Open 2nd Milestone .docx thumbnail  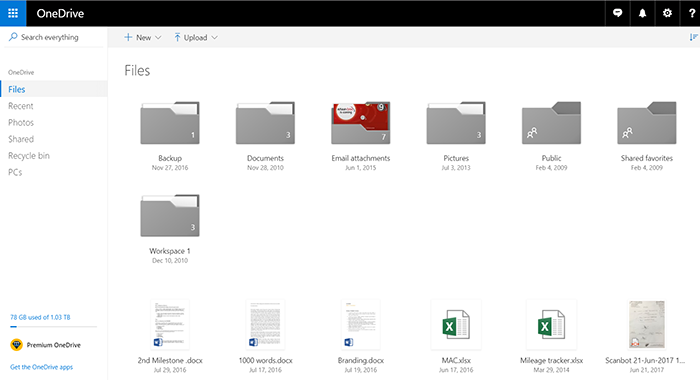click(x=170, y=325)
